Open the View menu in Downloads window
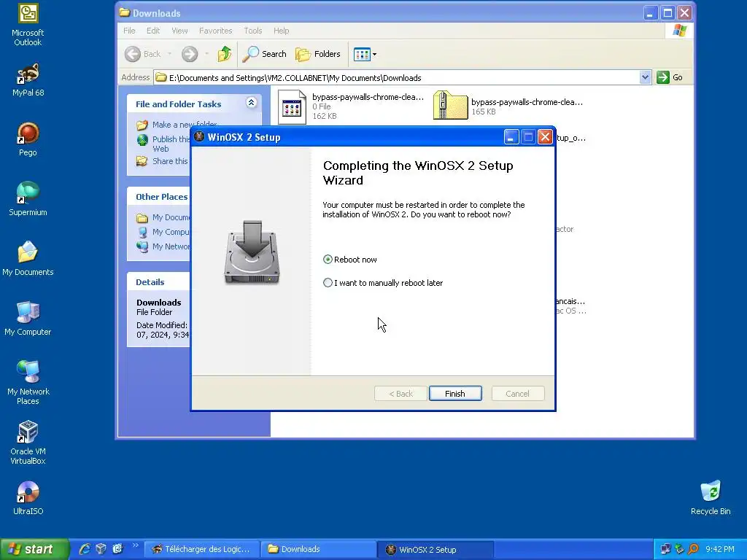 pos(179,31)
